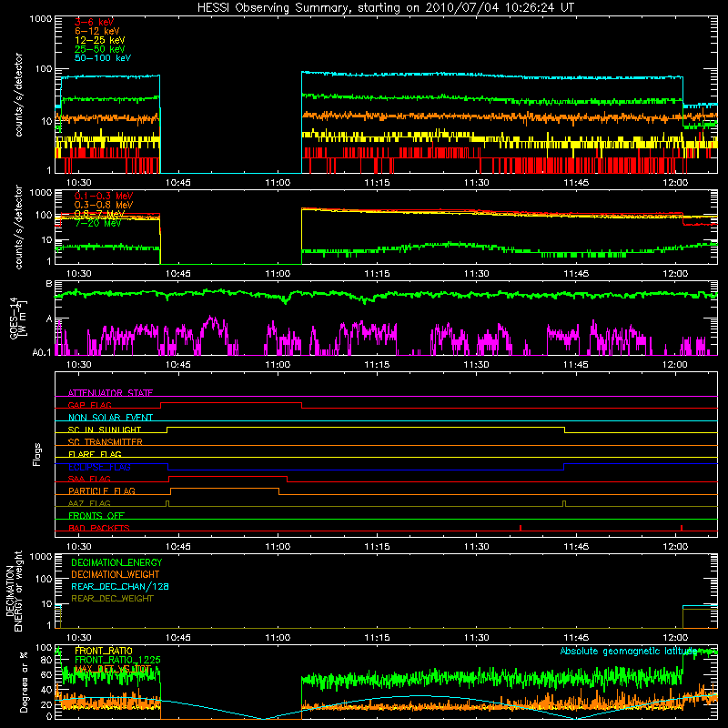Select the ATTENUATOR_STATE flag label
This screenshot has height=728, width=728.
coord(110,393)
